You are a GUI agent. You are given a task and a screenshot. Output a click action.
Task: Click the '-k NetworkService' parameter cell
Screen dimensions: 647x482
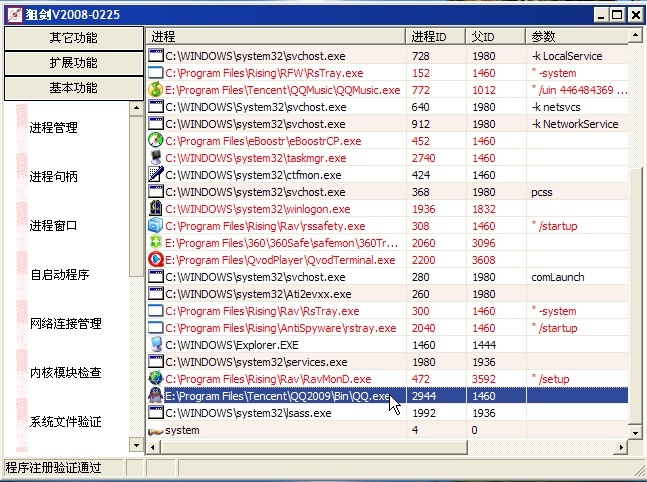click(x=575, y=124)
